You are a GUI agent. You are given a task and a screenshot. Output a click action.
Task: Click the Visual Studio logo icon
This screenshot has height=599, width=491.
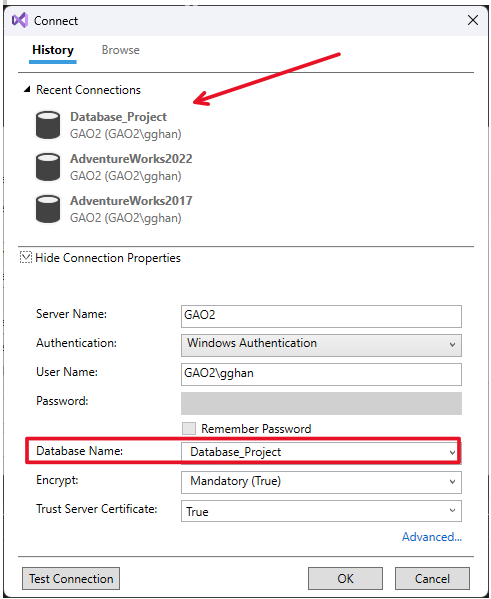(20, 20)
